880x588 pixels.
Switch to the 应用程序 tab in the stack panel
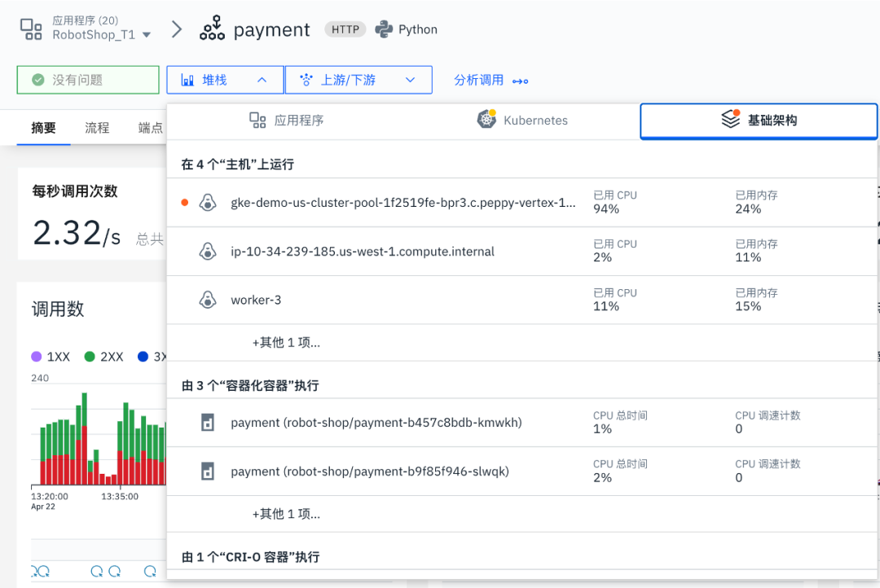(286, 118)
